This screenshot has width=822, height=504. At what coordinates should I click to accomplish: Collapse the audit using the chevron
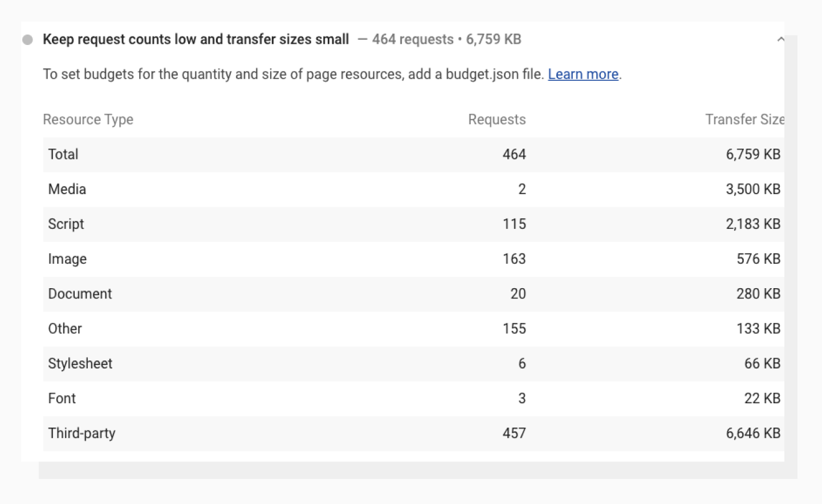781,39
